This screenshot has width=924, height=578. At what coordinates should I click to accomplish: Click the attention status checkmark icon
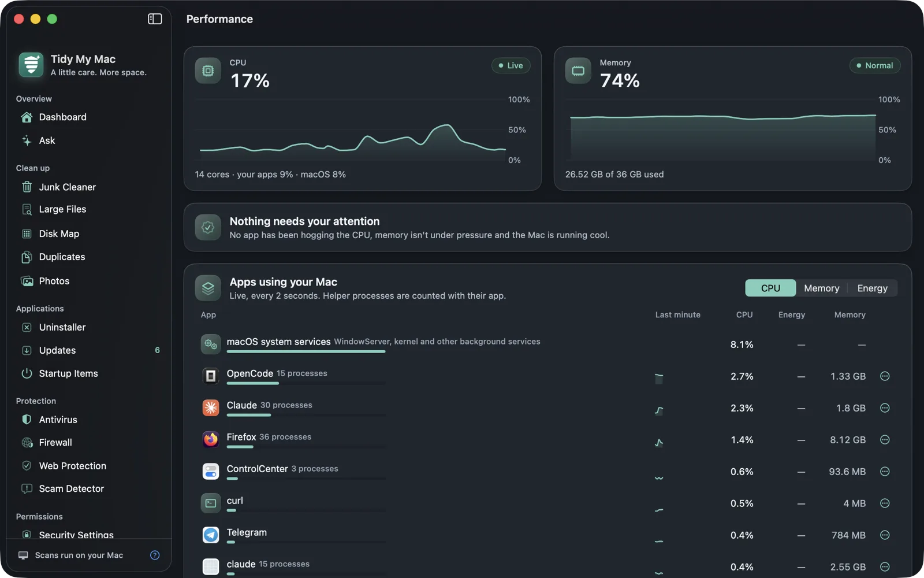(x=208, y=228)
